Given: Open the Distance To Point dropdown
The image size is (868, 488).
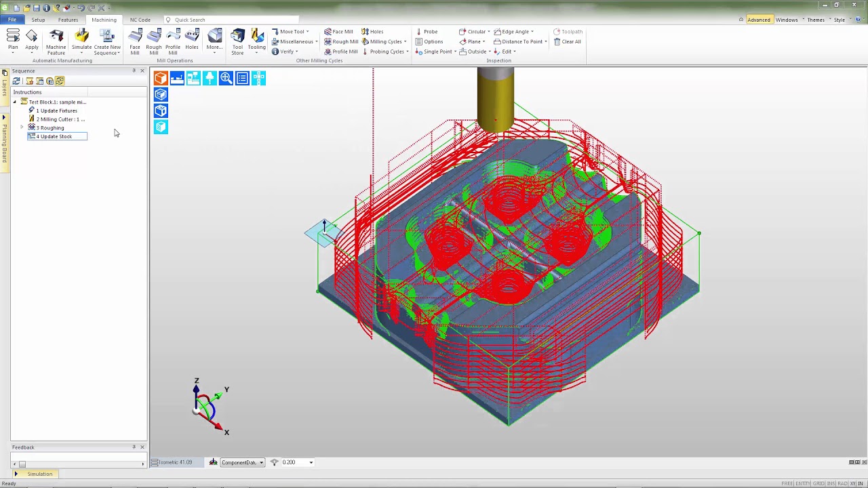Looking at the screenshot, I should 545,41.
